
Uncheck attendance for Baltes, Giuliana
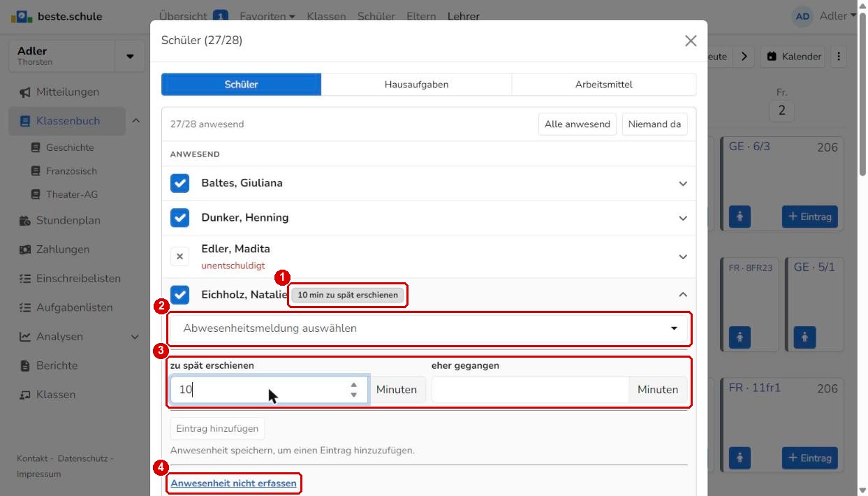pos(180,183)
